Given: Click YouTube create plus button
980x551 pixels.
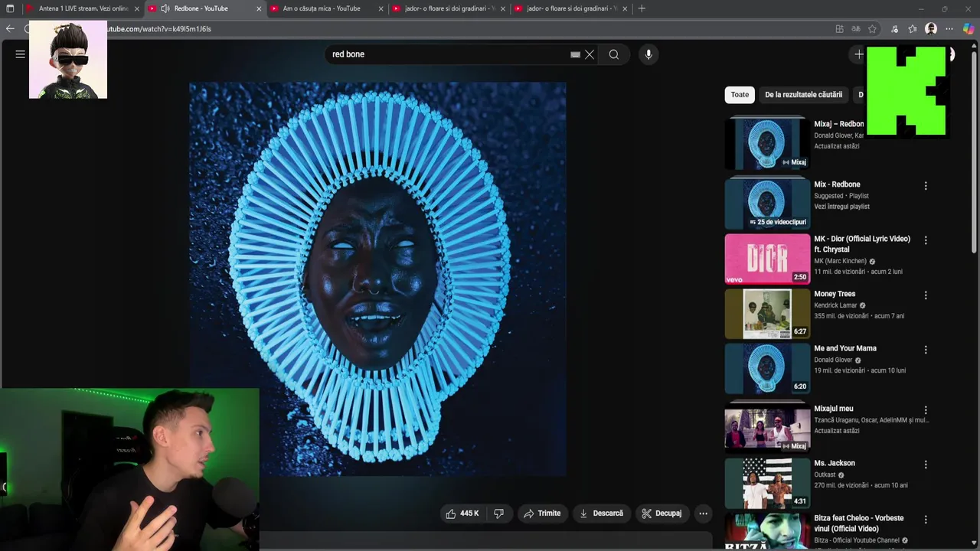Looking at the screenshot, I should coord(859,54).
